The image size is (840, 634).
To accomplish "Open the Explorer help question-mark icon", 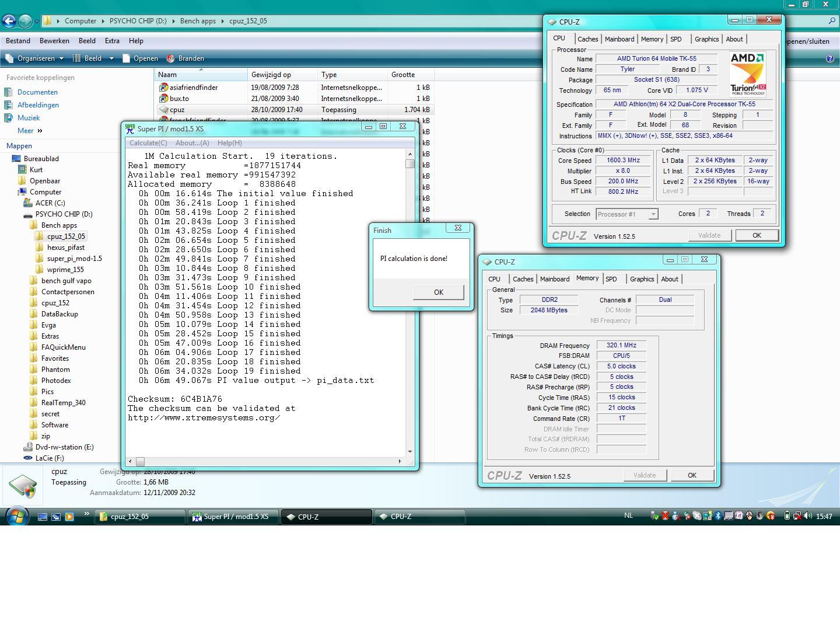I will (x=830, y=58).
